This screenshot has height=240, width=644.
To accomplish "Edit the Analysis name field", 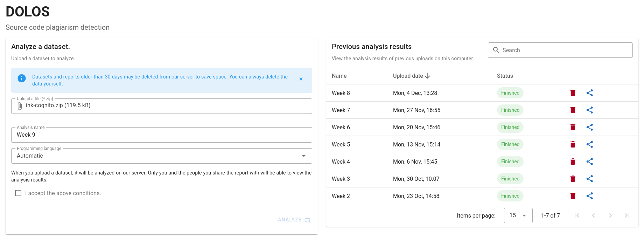I will point(161,135).
